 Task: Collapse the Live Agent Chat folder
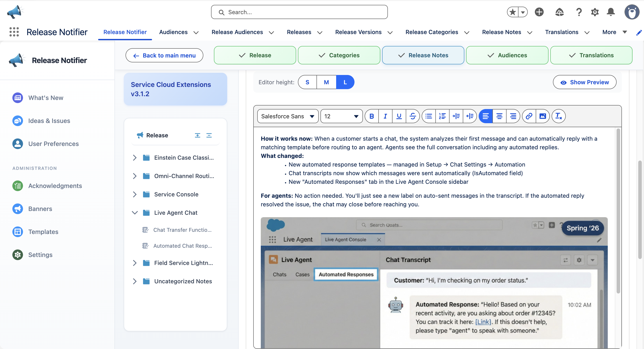click(x=135, y=212)
